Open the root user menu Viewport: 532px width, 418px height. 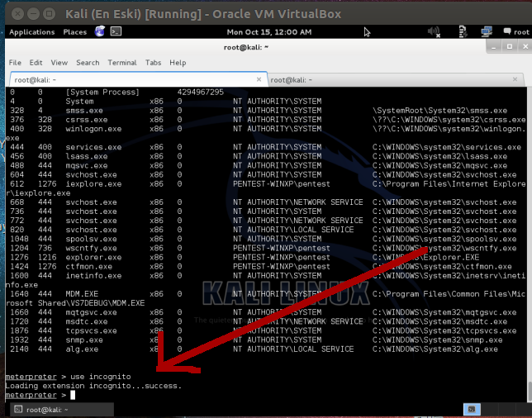pos(516,32)
